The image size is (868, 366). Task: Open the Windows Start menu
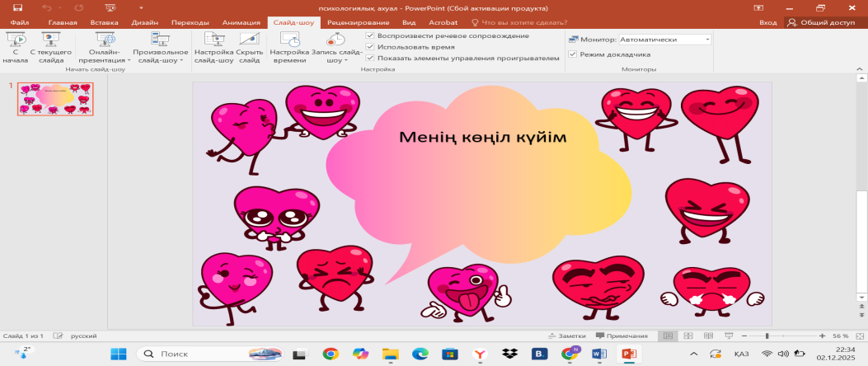coord(118,354)
